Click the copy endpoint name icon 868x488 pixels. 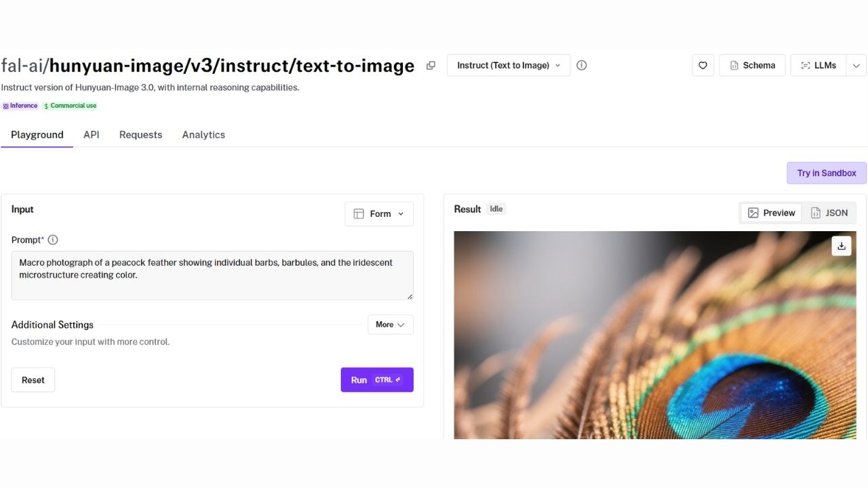click(431, 65)
